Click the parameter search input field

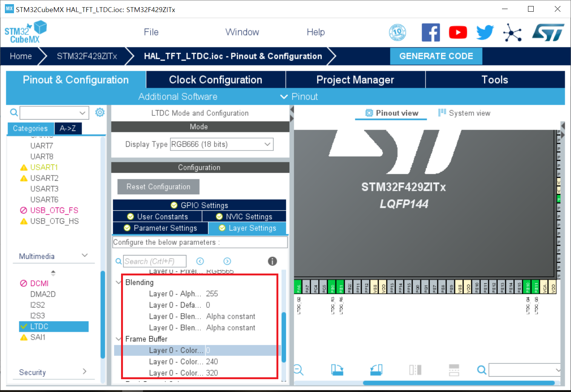[x=155, y=261]
